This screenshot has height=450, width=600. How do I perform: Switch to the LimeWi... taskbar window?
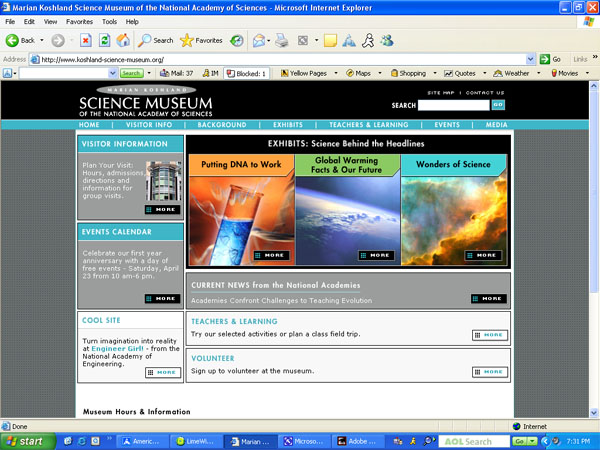tap(196, 441)
